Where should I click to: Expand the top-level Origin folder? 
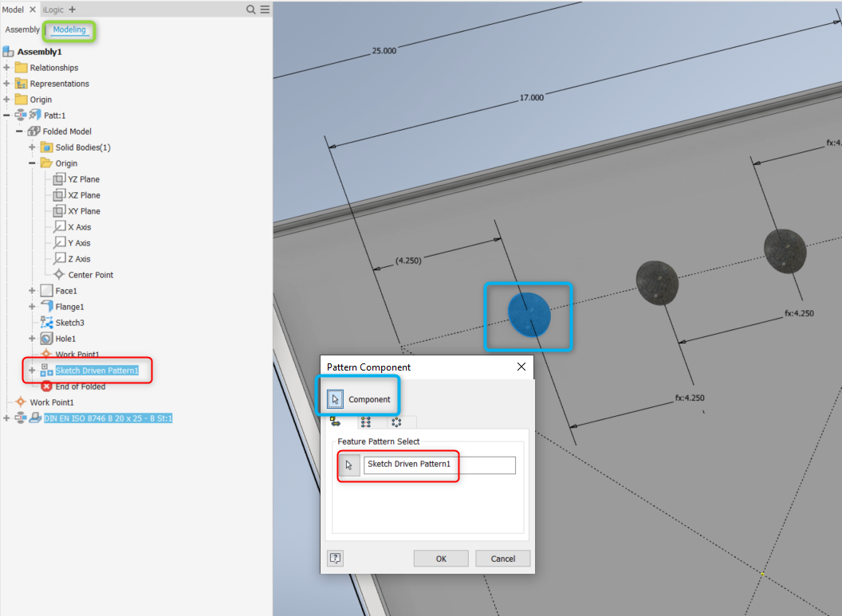point(6,100)
